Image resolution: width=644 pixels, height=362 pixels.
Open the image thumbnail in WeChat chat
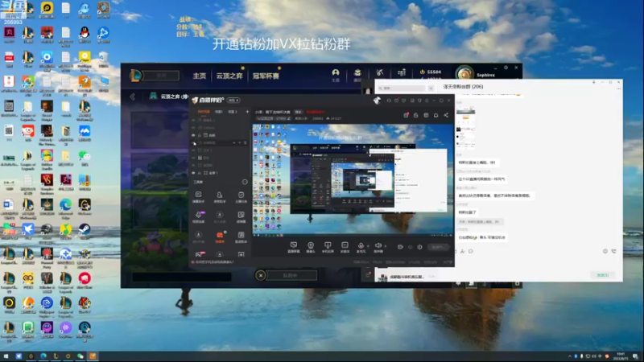coord(466,128)
